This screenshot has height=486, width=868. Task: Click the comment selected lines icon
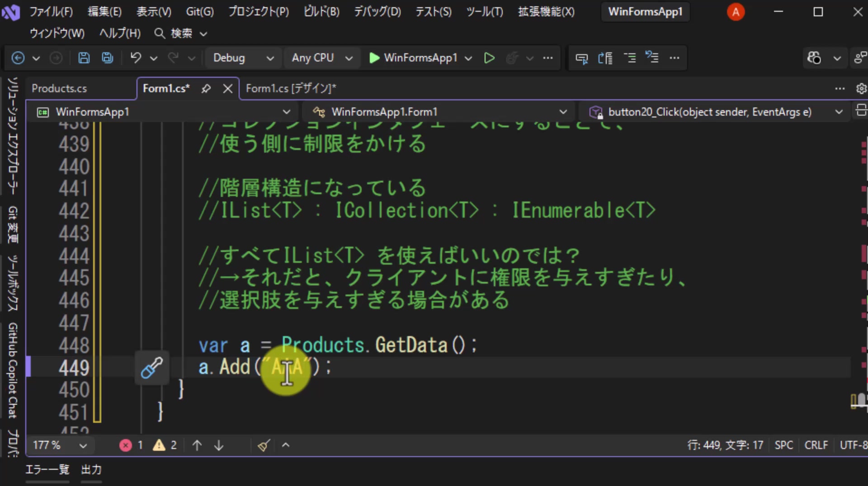630,58
